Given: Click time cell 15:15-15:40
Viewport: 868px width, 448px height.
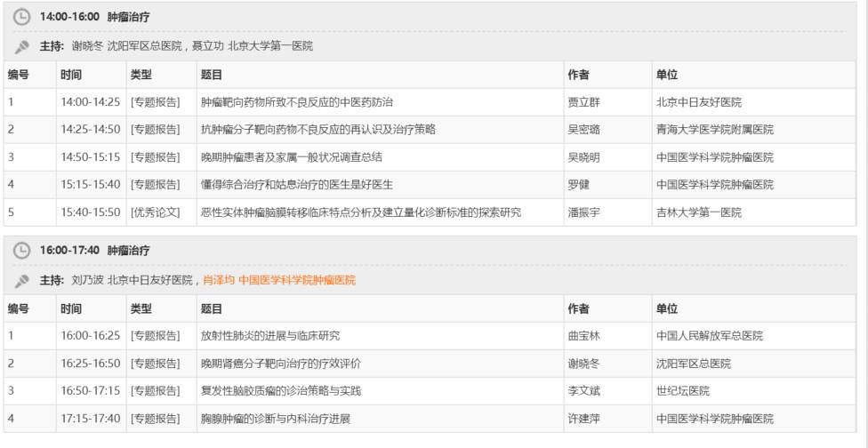Looking at the screenshot, I should click(x=91, y=185).
